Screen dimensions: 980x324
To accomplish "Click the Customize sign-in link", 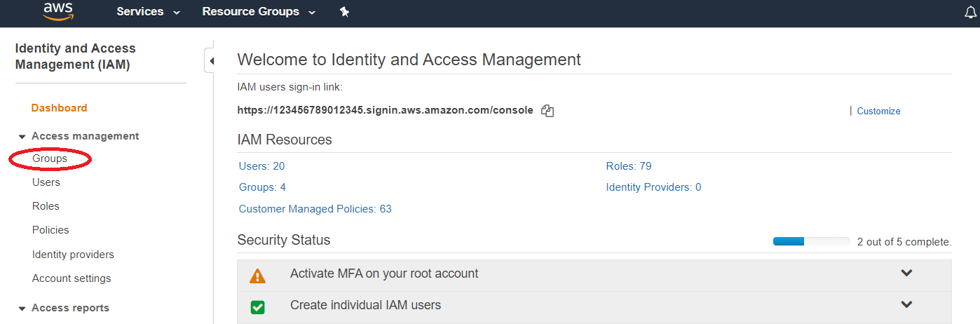I will [878, 111].
